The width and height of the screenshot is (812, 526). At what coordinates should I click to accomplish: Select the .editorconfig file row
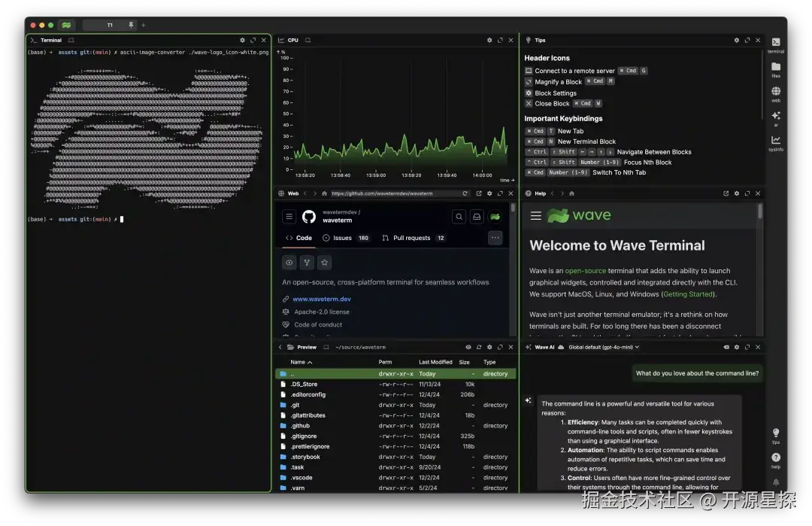coord(395,394)
